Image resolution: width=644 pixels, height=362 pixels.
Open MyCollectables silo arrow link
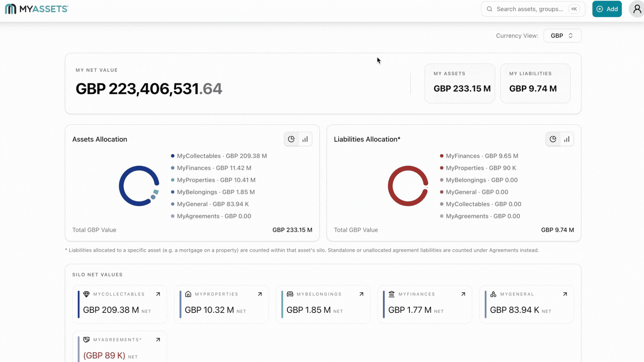[158, 294]
